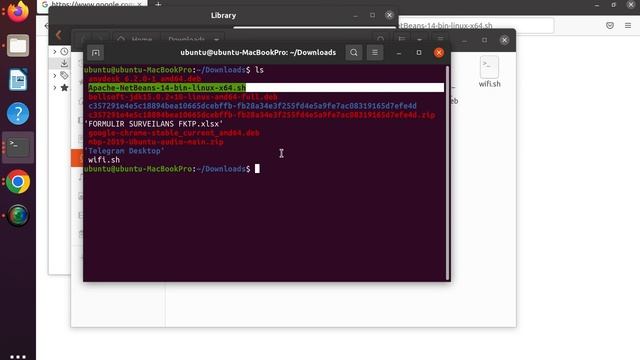Open the Terminal hamburger menu
Screen dimensions: 640x360
(x=375, y=53)
